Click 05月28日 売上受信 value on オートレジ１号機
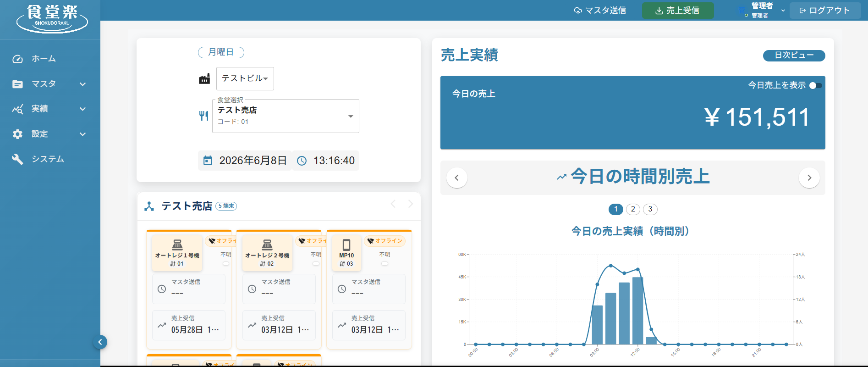This screenshot has width=868, height=367. click(x=195, y=330)
